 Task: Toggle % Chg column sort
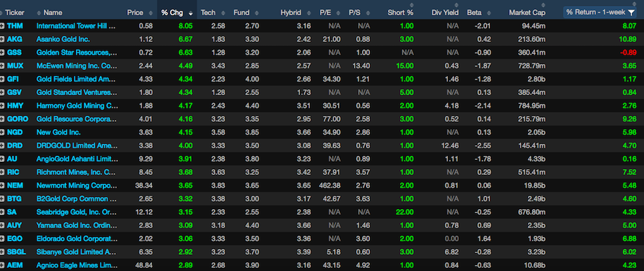point(177,13)
